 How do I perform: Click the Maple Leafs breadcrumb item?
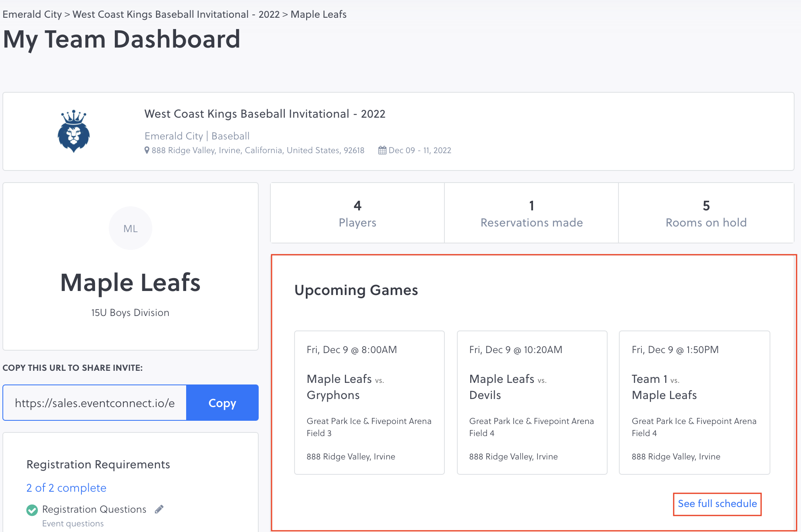(x=318, y=15)
